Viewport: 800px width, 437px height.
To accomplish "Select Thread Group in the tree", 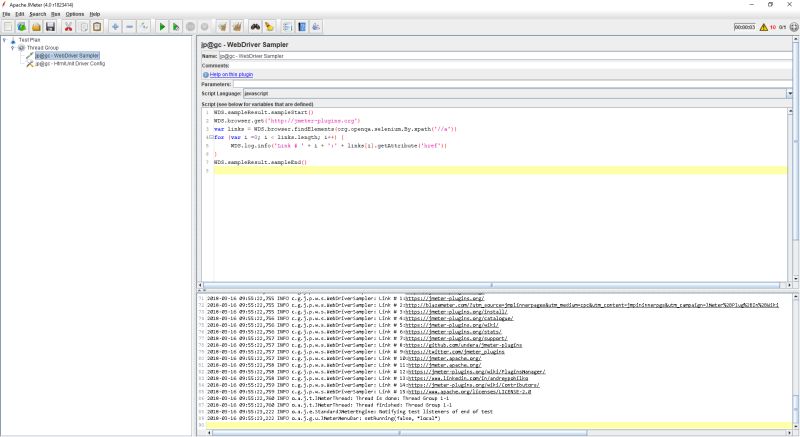I will [43, 47].
